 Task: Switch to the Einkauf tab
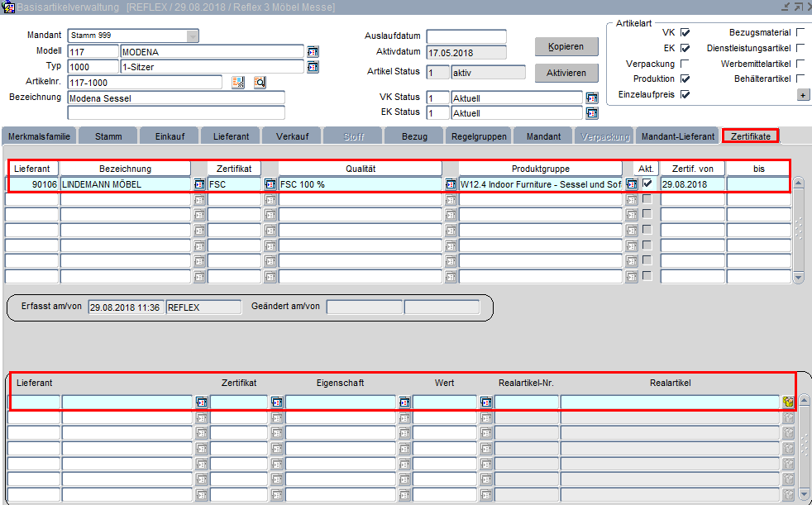[x=170, y=136]
